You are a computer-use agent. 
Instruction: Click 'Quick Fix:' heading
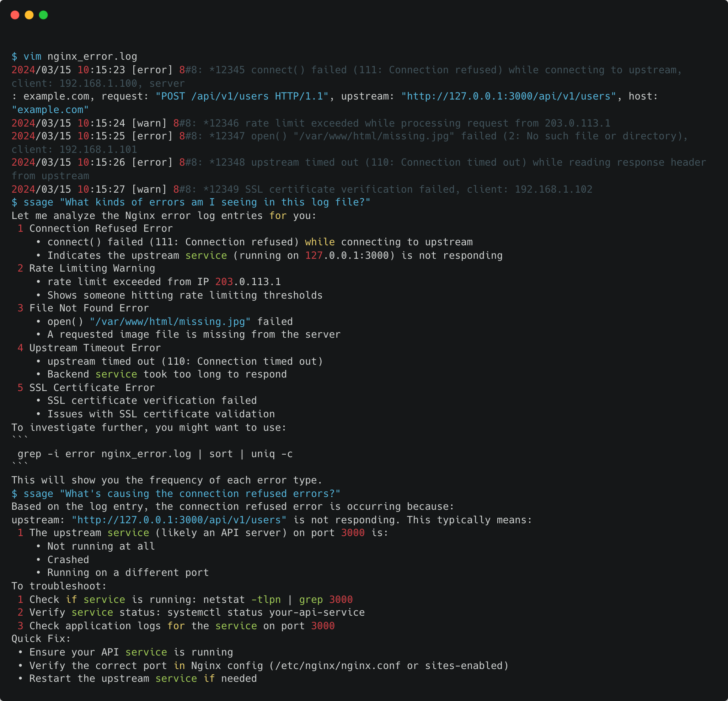tap(41, 638)
